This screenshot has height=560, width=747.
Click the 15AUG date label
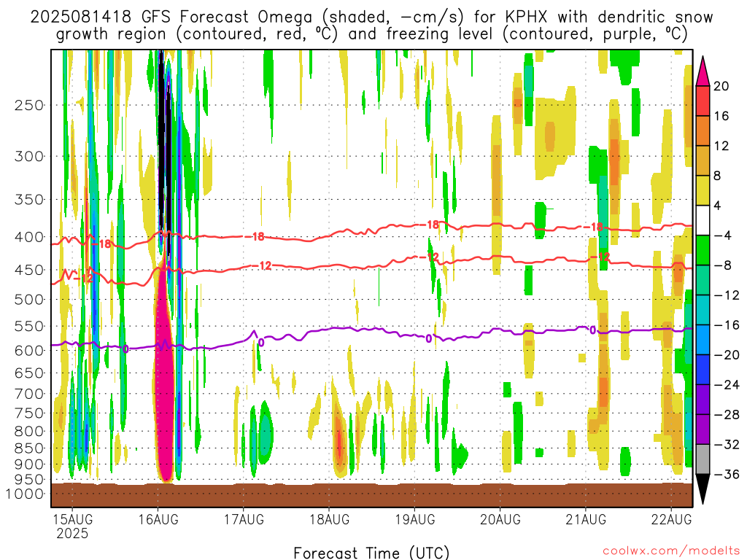coord(72,519)
